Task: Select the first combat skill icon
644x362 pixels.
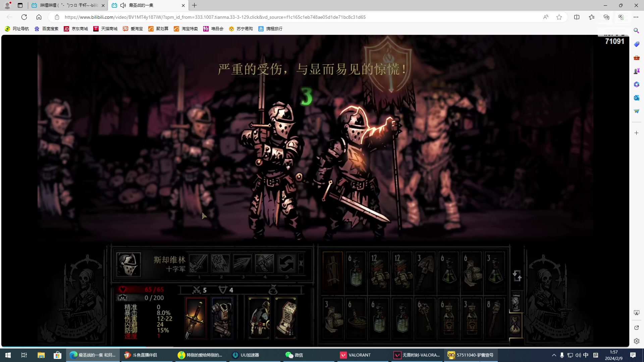Action: point(199,264)
